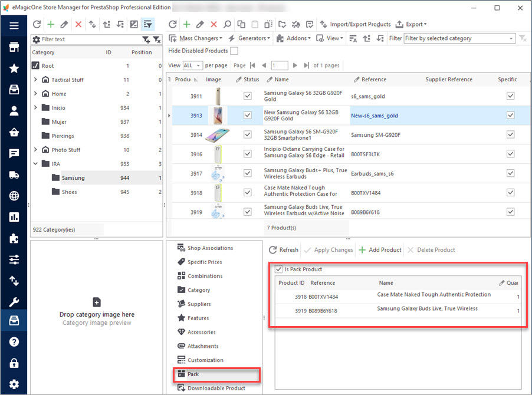
Task: Clear the category filter text icon
Action: pos(157,39)
